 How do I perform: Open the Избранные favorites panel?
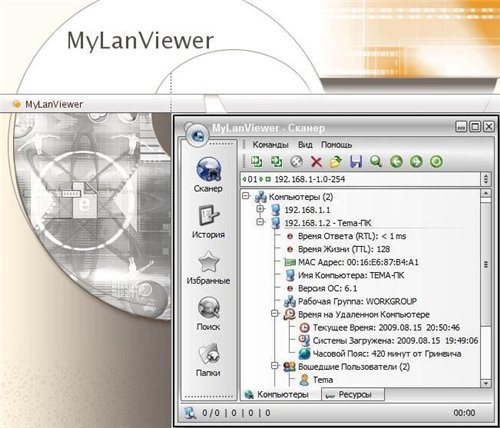point(208,268)
